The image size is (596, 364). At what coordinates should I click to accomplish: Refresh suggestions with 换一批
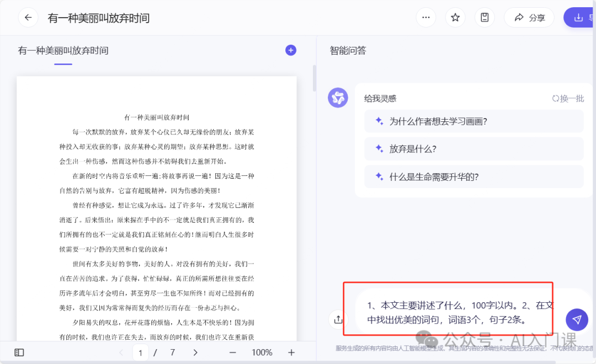tap(568, 99)
